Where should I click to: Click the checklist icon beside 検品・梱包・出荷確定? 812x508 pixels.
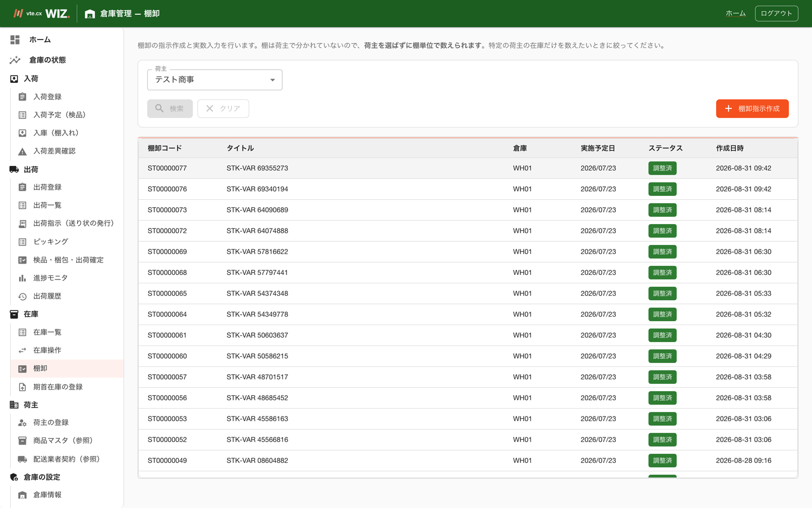point(23,260)
